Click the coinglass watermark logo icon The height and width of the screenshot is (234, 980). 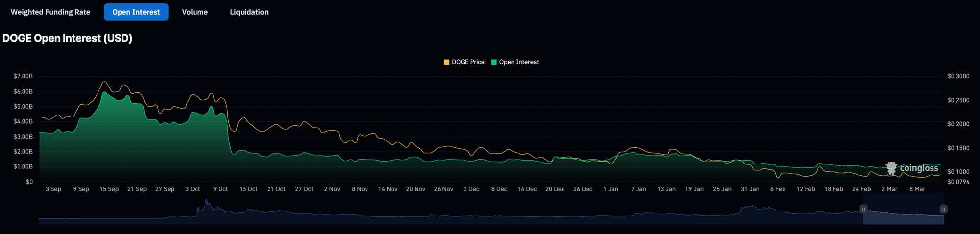[x=891, y=168]
